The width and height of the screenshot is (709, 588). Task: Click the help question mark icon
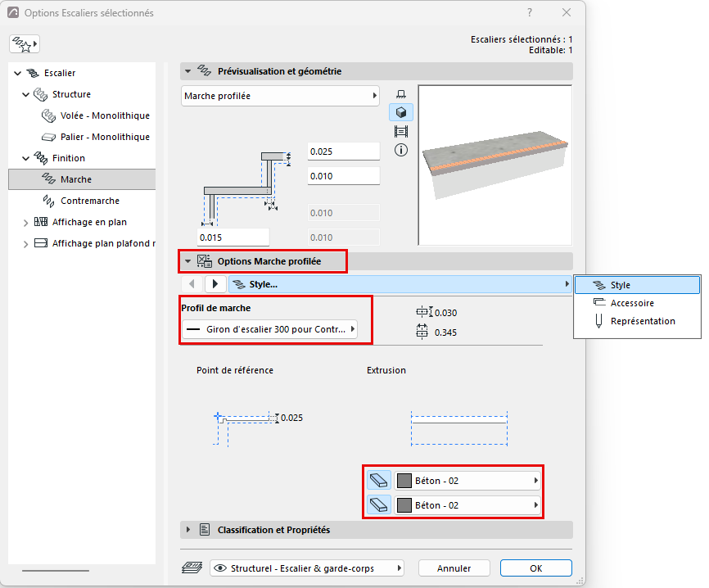coord(530,12)
